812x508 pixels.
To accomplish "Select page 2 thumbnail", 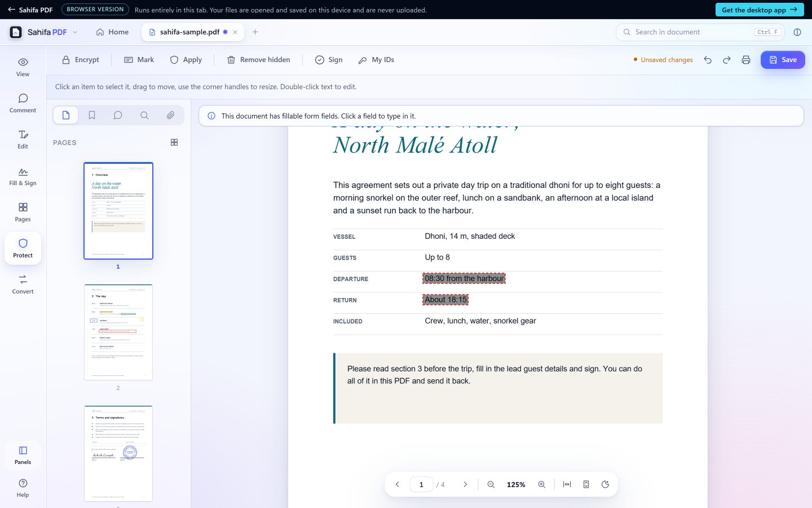I will coord(118,332).
